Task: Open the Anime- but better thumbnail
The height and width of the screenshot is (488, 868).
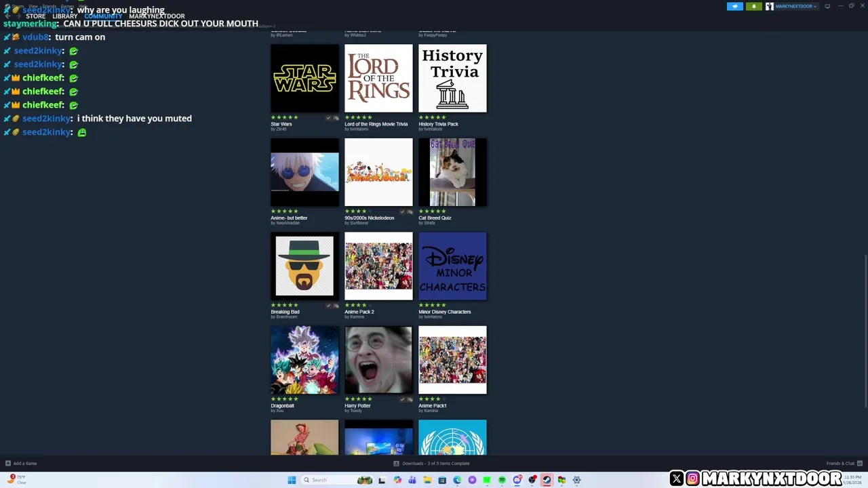Action: coord(304,172)
